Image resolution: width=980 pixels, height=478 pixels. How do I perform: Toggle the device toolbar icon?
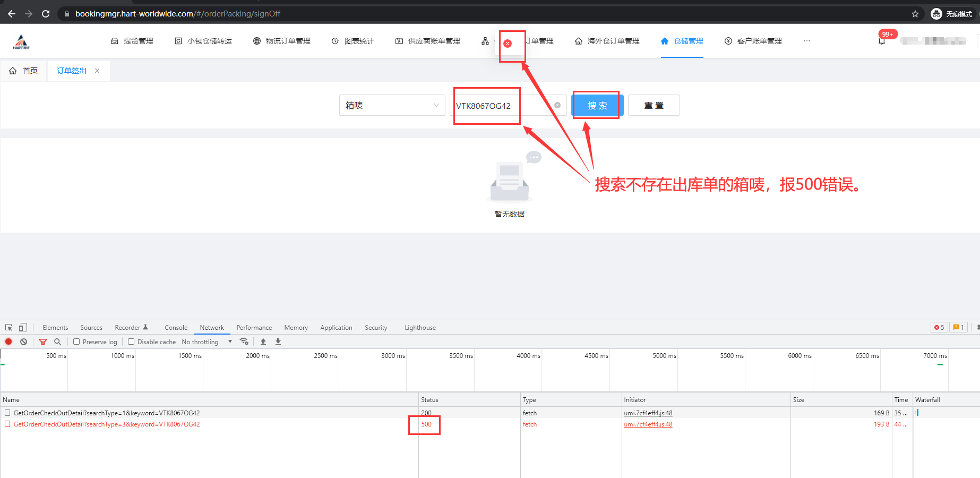(x=23, y=327)
